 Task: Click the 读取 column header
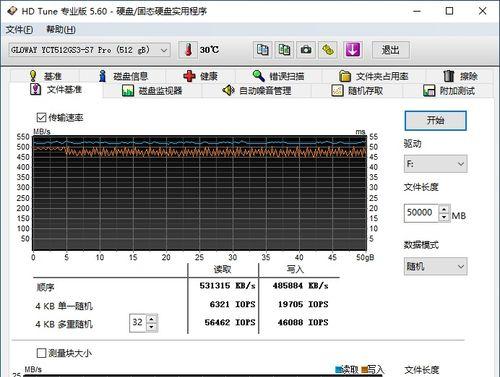[x=222, y=269]
